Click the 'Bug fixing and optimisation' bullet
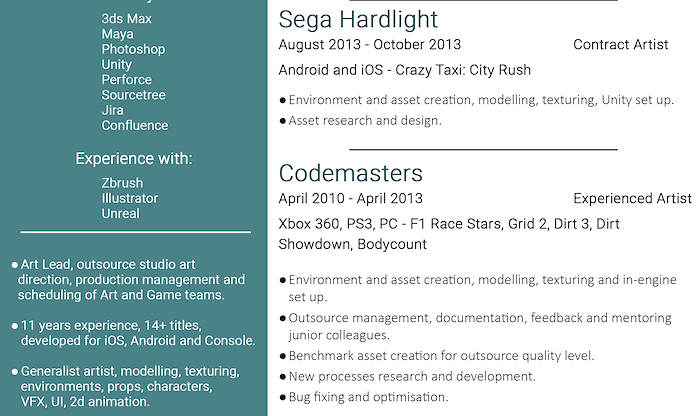The image size is (700, 416). pyautogui.click(x=363, y=397)
